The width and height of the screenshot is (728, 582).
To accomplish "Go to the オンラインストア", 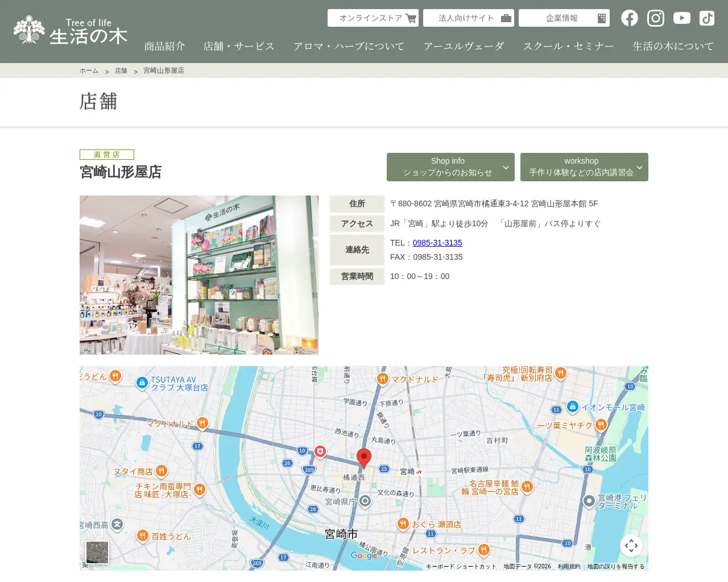I will click(x=373, y=18).
